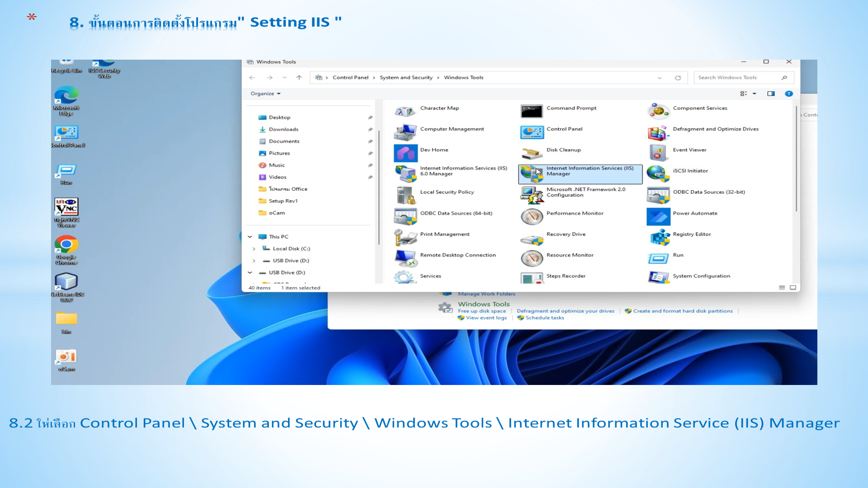Select highlighted Internet Information Services (IIS) Manager
The image size is (868, 488).
[580, 174]
